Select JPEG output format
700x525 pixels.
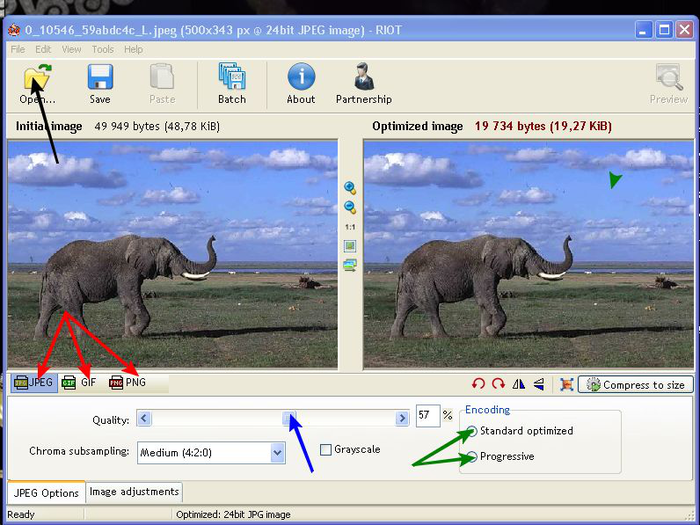[x=34, y=383]
